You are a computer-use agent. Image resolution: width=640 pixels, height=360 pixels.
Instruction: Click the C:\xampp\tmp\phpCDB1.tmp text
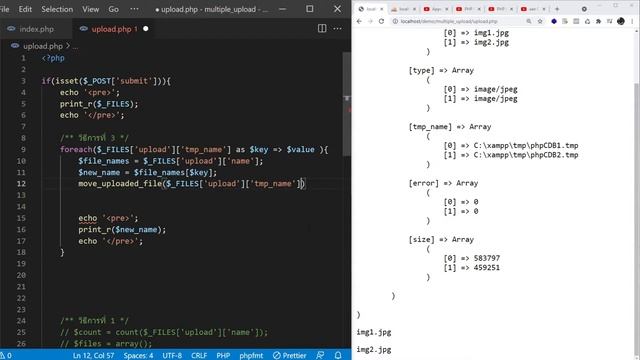point(526,145)
